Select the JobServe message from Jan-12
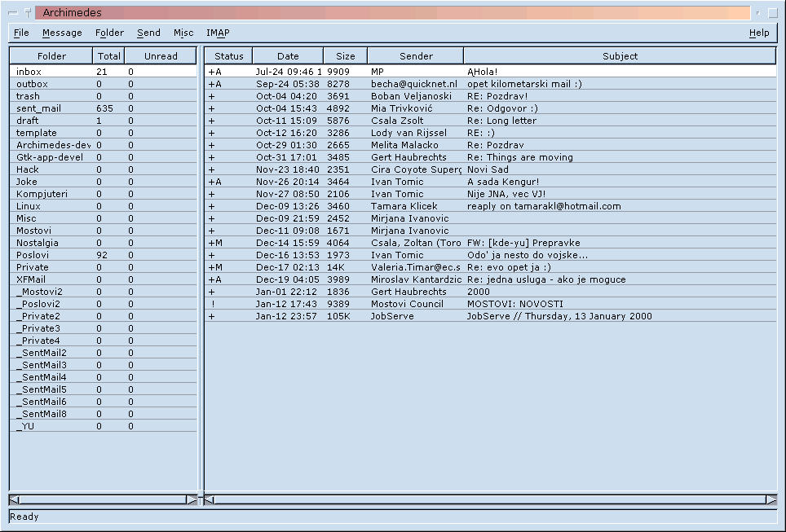 [489, 316]
